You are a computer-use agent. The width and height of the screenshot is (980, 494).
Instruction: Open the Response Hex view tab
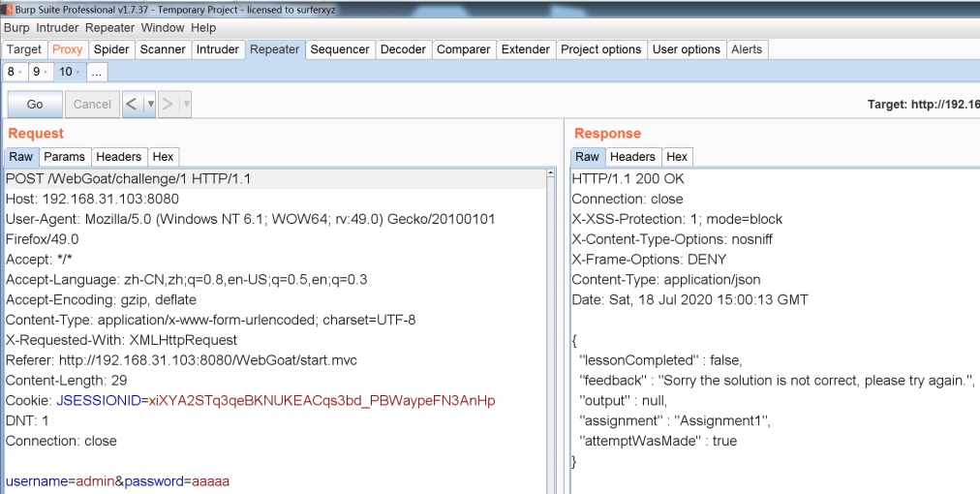(677, 156)
